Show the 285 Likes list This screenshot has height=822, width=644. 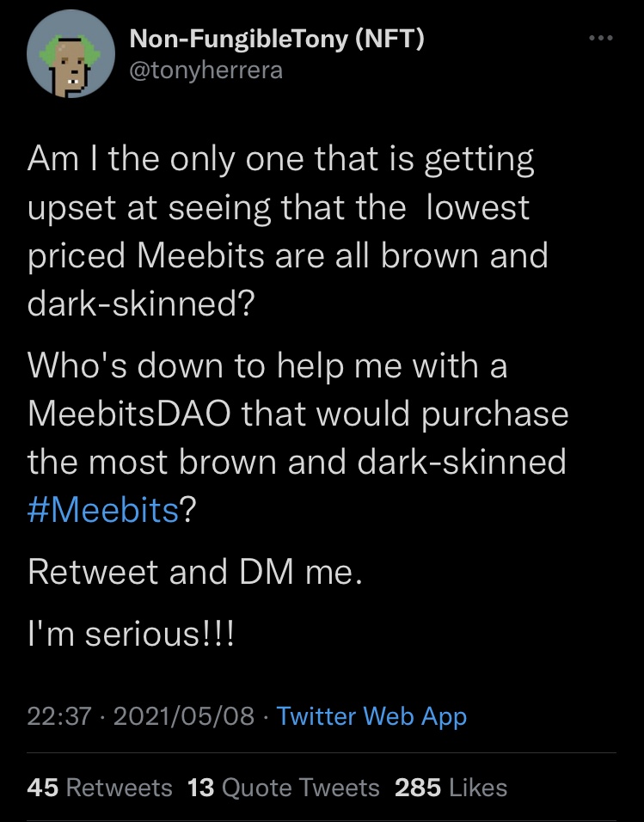point(451,787)
